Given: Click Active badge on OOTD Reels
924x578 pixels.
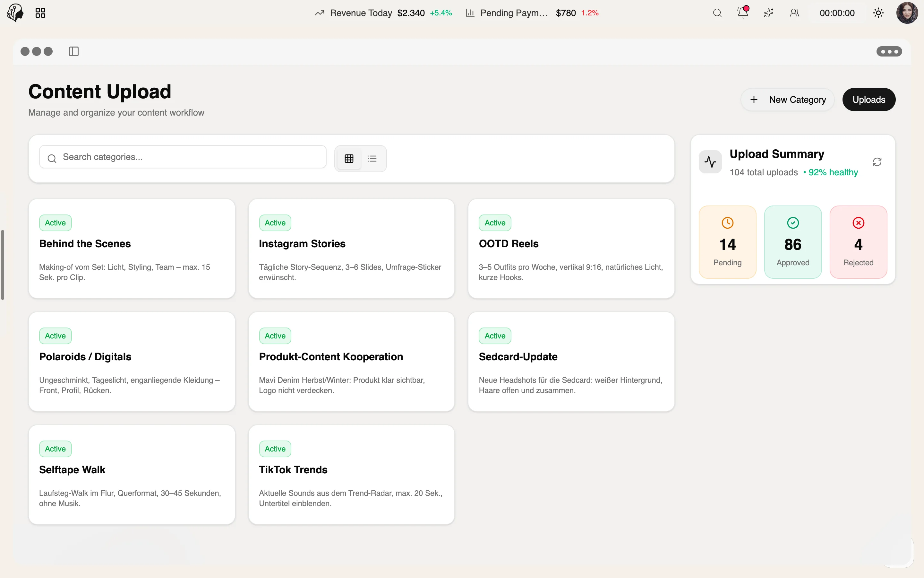Looking at the screenshot, I should (495, 223).
